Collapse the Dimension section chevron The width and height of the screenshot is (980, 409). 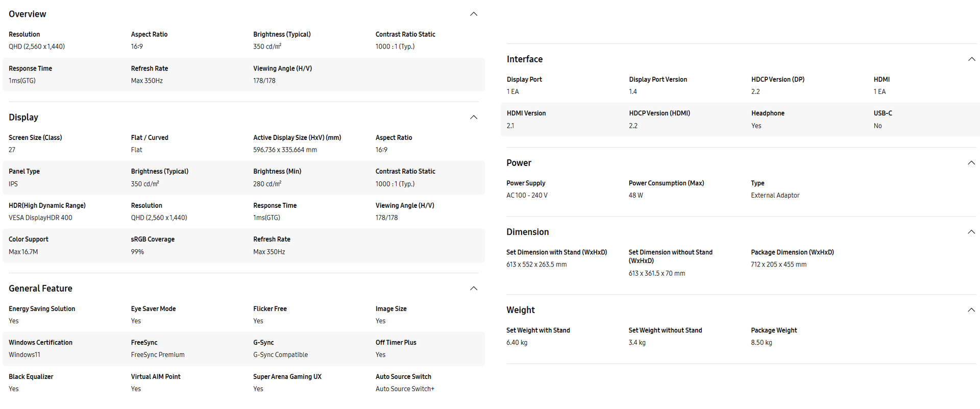[x=971, y=232]
